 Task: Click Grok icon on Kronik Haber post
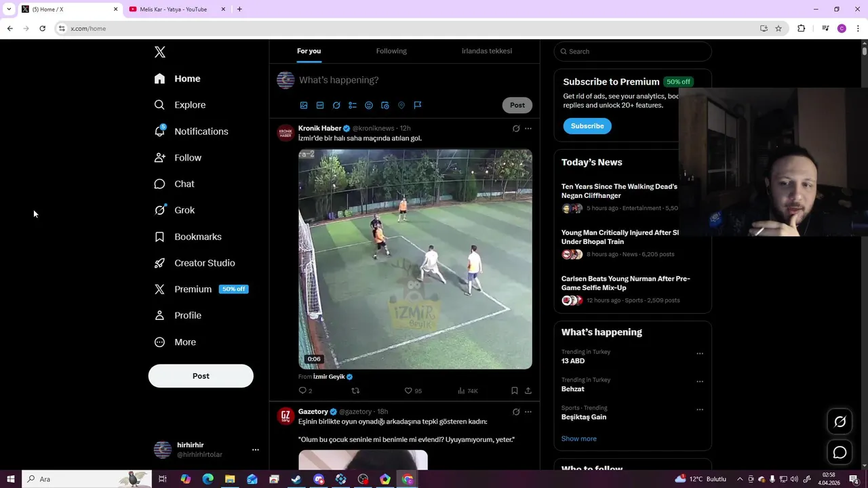click(x=516, y=128)
